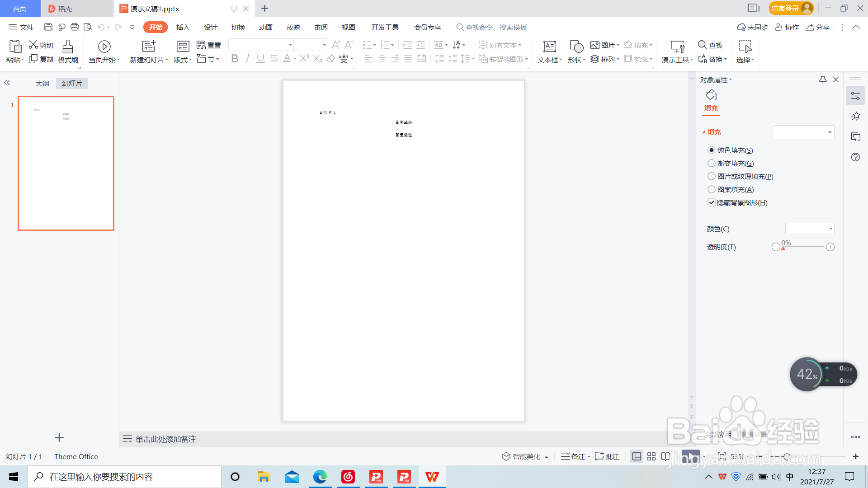Switch to slide sorter grid view
Image resolution: width=868 pixels, height=488 pixels.
651,456
